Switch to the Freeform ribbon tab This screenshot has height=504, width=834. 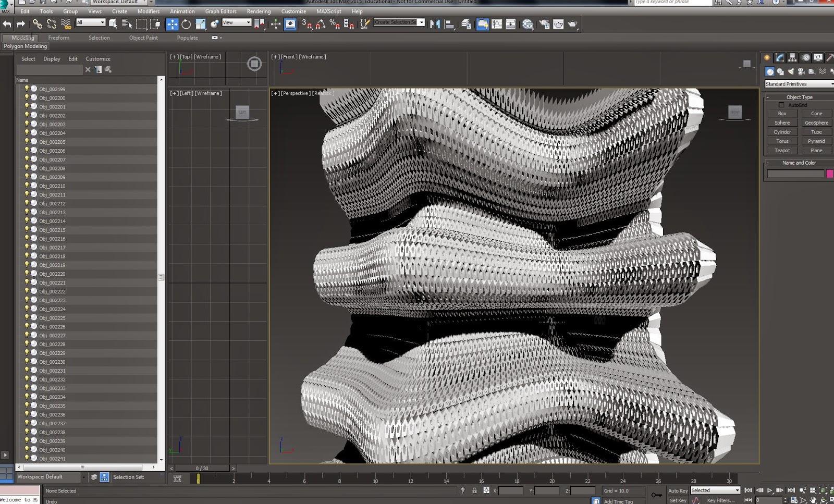click(x=58, y=38)
